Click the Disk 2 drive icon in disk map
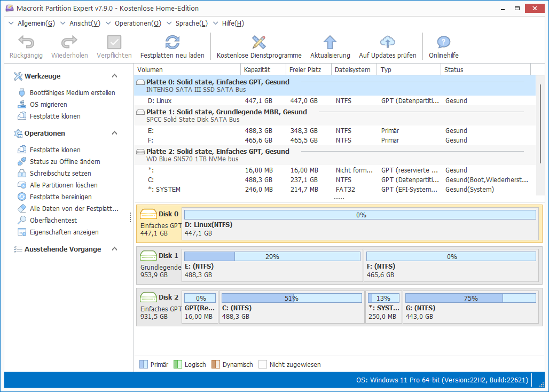Image resolution: width=549 pixels, height=392 pixels. (148, 297)
